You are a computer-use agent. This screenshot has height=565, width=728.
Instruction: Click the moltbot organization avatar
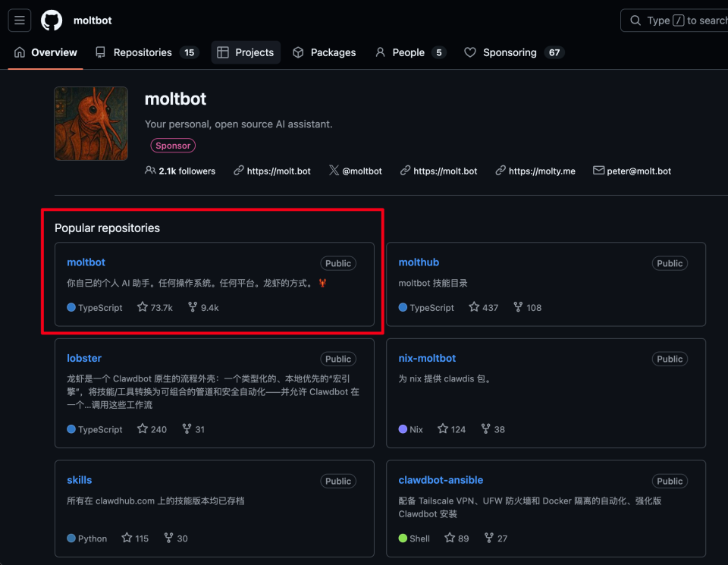[x=91, y=124]
